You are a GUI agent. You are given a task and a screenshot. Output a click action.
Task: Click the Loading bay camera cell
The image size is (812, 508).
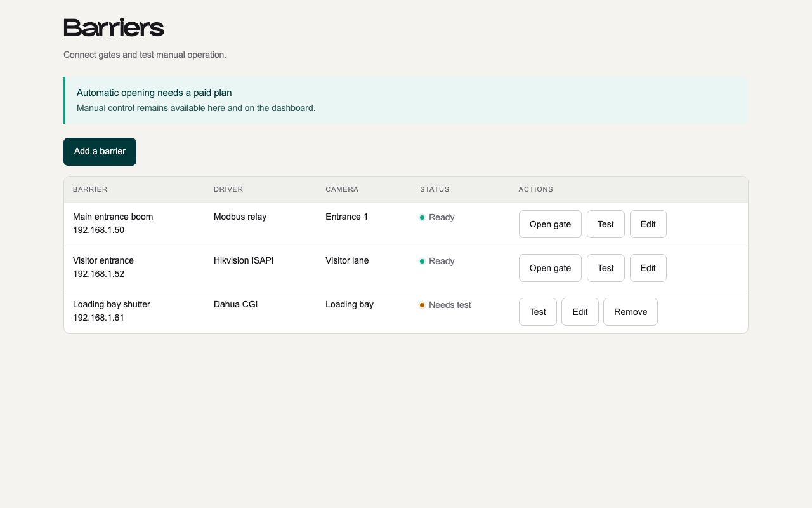[x=350, y=304]
